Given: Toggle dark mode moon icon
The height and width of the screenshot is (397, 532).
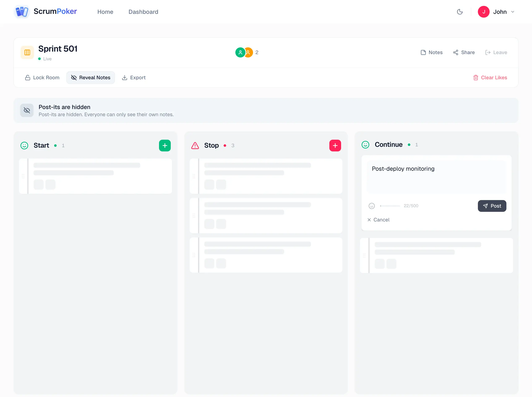Looking at the screenshot, I should click(x=460, y=12).
